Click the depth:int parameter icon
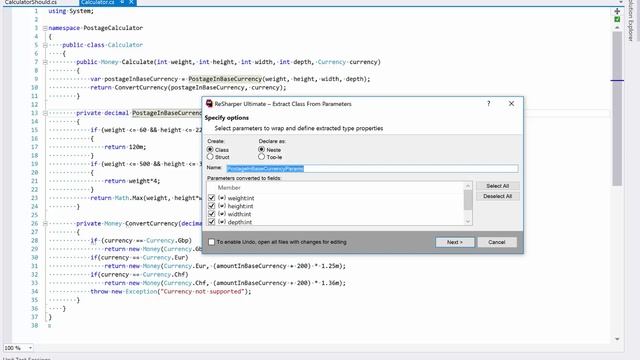 pyautogui.click(x=222, y=222)
